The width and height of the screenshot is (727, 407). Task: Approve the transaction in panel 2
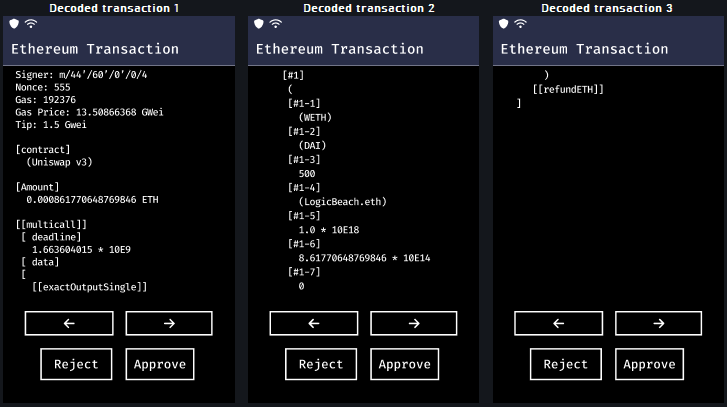pos(405,364)
